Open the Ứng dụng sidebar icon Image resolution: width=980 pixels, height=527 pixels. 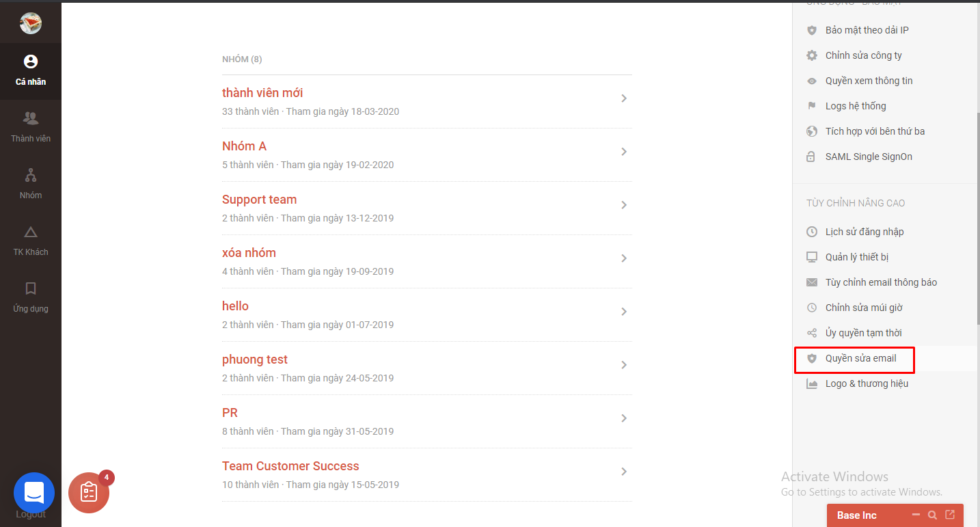point(31,297)
